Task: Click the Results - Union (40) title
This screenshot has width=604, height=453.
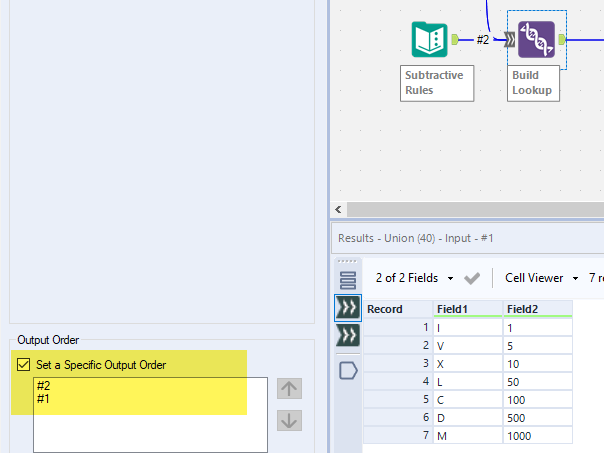Action: pos(416,238)
